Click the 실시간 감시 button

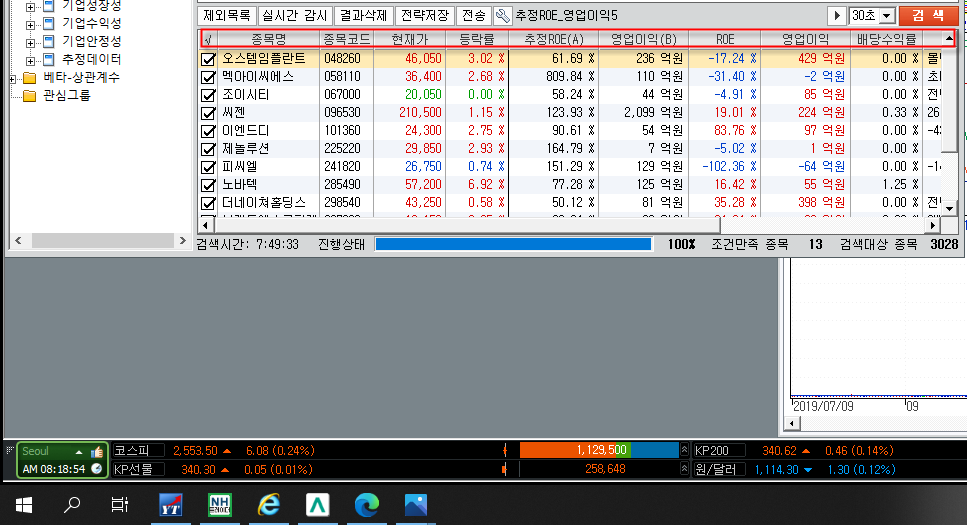pyautogui.click(x=294, y=16)
